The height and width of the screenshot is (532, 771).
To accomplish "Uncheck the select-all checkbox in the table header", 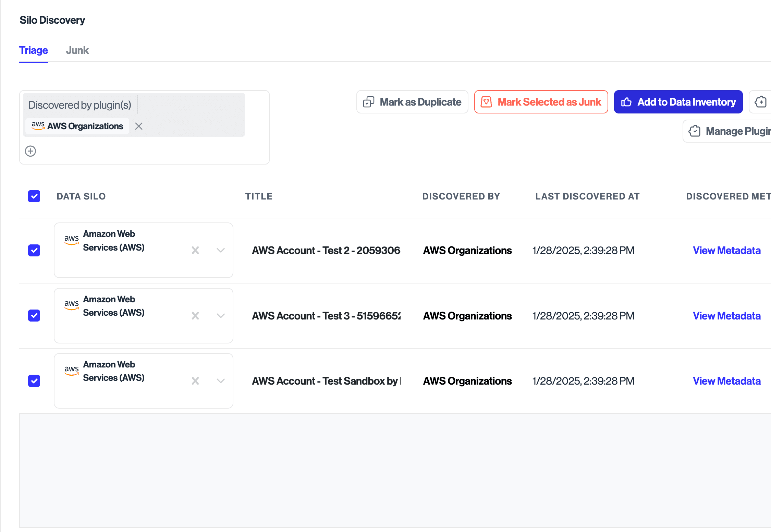I will [34, 196].
